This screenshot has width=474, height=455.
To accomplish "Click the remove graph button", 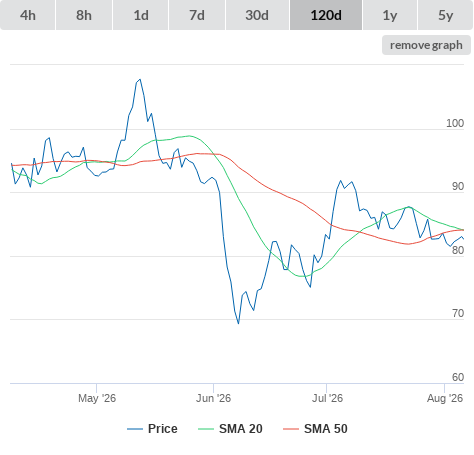I will [x=426, y=45].
